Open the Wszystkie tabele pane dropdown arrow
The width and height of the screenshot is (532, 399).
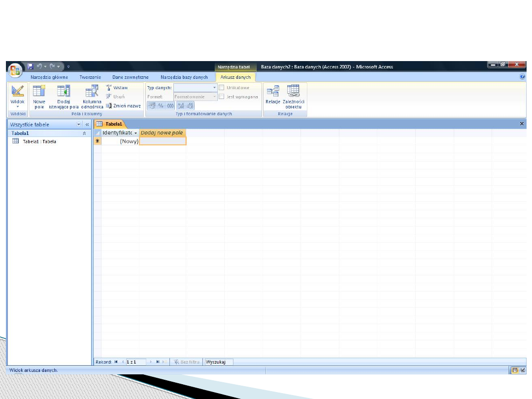coord(79,125)
